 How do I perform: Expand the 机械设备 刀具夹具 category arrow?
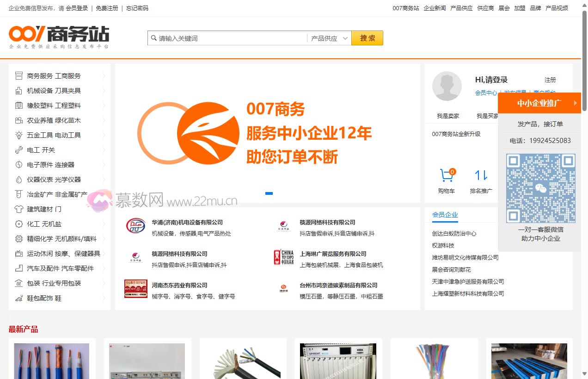tap(104, 91)
